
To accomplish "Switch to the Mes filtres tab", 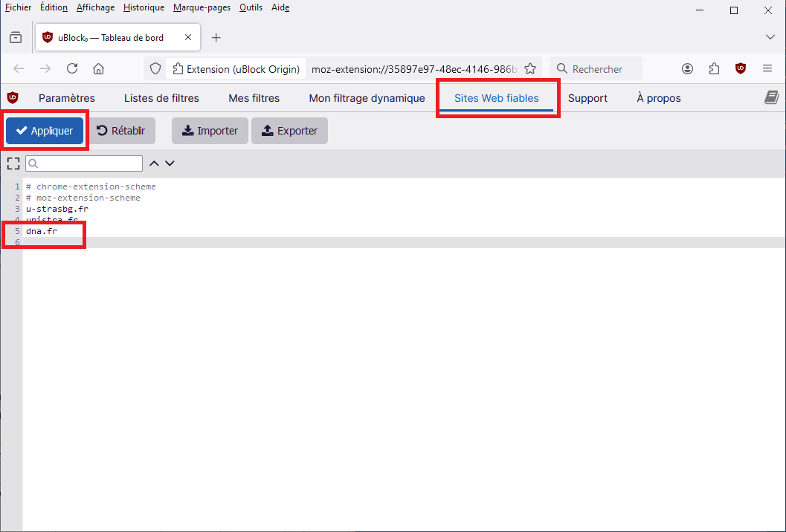I will 254,98.
